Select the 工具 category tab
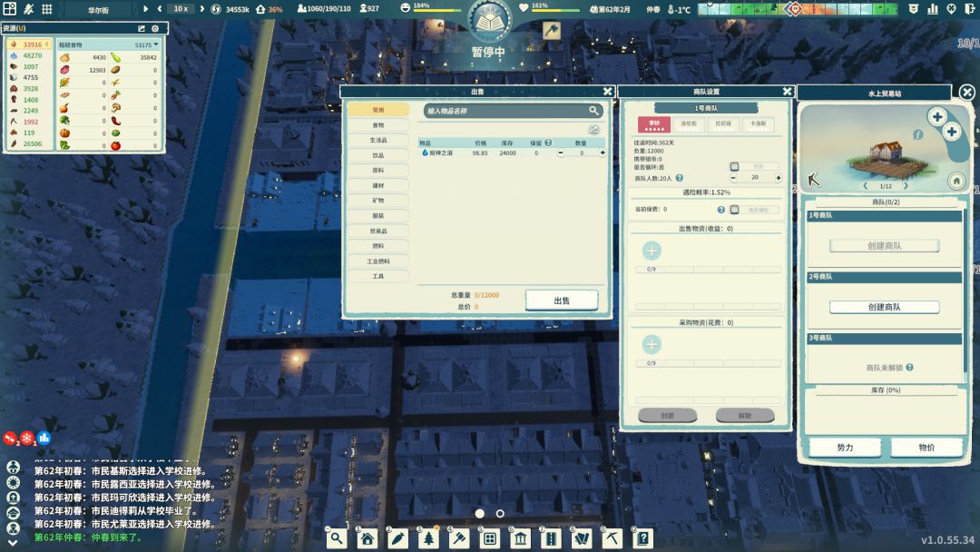The height and width of the screenshot is (552, 980). pos(378,276)
